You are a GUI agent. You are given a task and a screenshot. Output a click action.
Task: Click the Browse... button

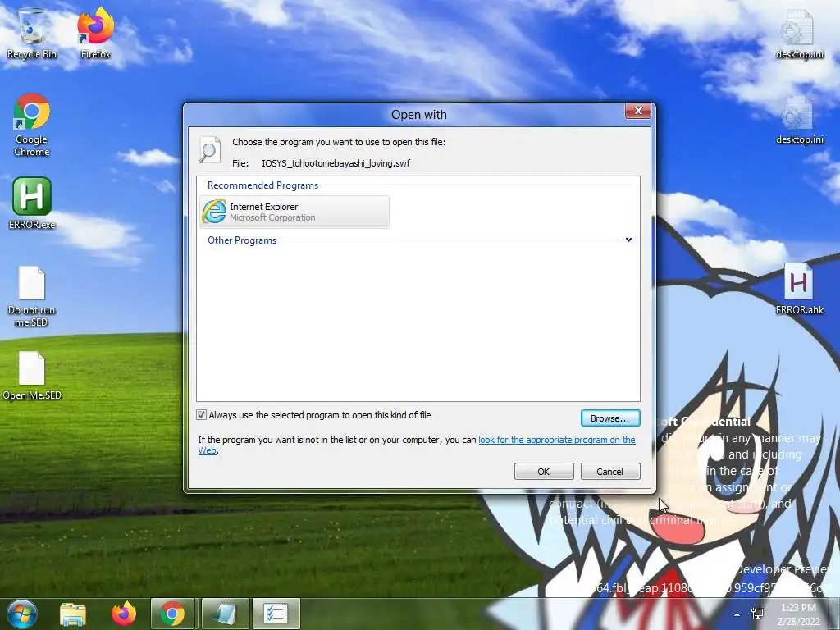coord(610,418)
